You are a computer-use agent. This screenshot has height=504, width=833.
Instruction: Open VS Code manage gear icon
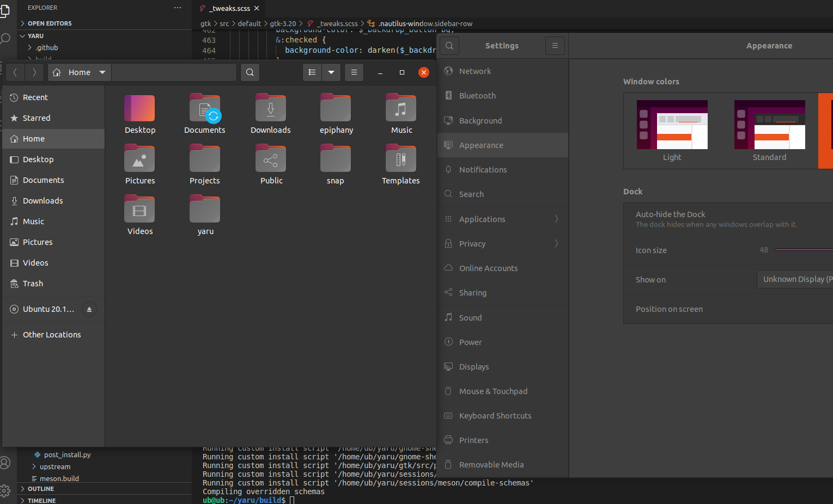(5, 490)
